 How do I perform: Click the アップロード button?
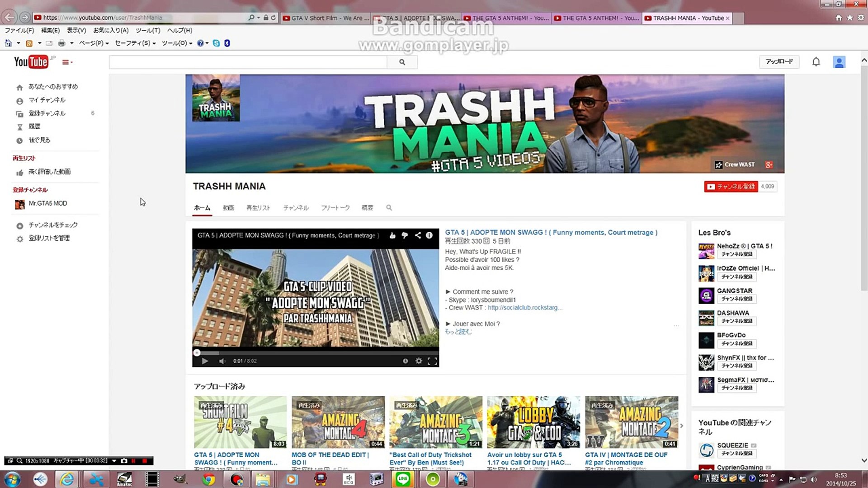pyautogui.click(x=779, y=62)
